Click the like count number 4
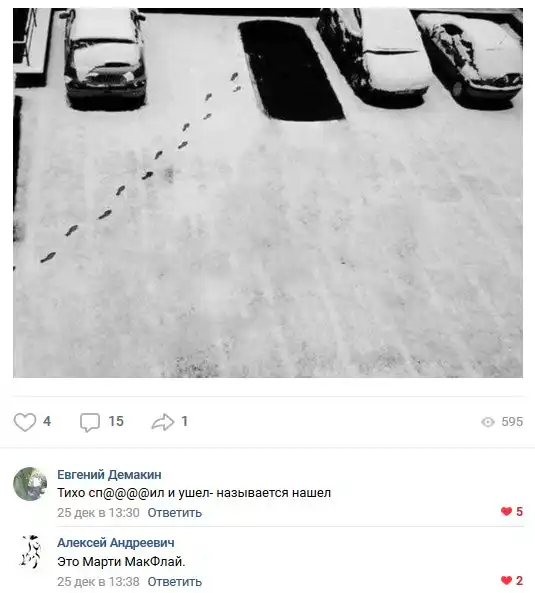Viewport: 535px width, 593px height. [x=47, y=421]
